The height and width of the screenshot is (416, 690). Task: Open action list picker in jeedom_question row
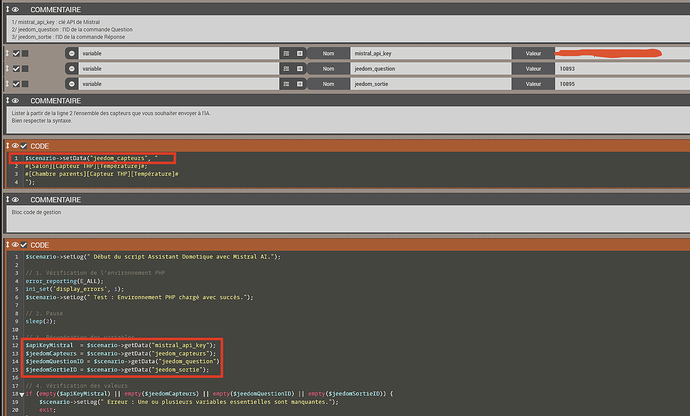tap(286, 69)
